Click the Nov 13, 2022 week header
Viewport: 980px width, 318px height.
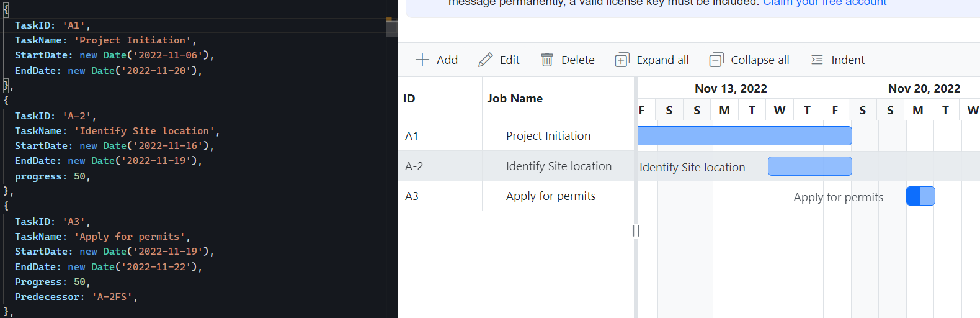[731, 89]
